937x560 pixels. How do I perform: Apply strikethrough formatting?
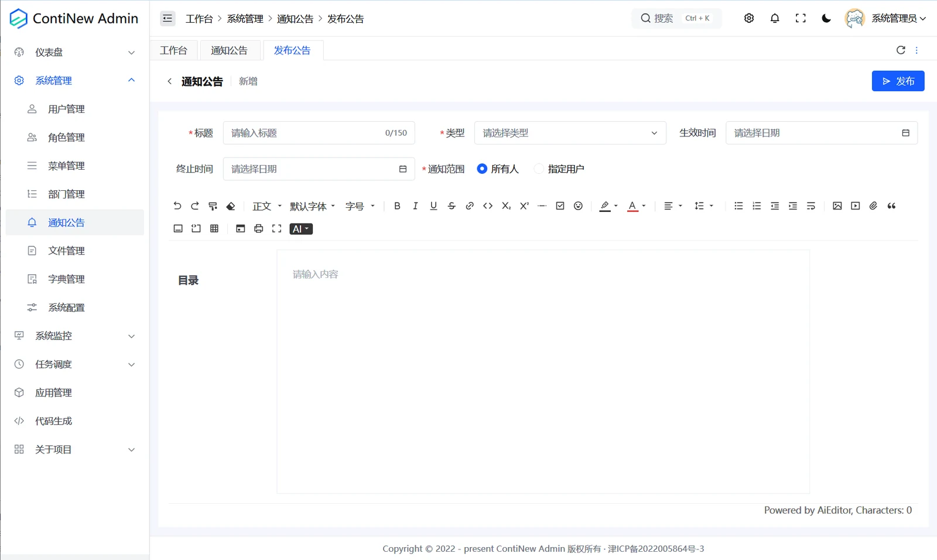[452, 206]
